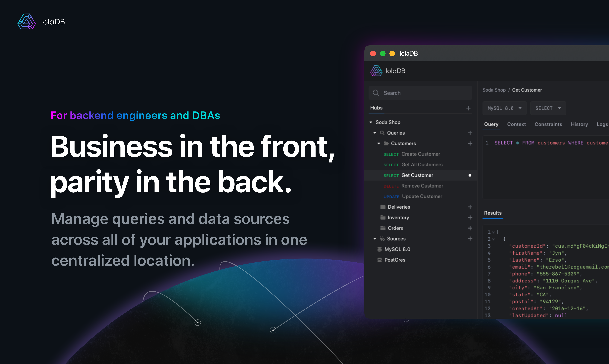This screenshot has width=609, height=364.
Task: Click the "therebel1@roguemail" email value
Action: pos(573,267)
